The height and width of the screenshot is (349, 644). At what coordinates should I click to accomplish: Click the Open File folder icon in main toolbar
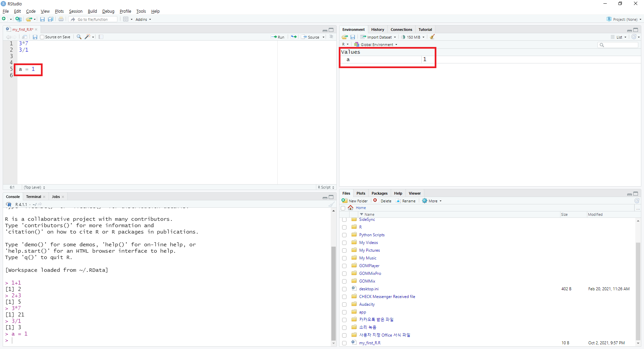tap(29, 19)
